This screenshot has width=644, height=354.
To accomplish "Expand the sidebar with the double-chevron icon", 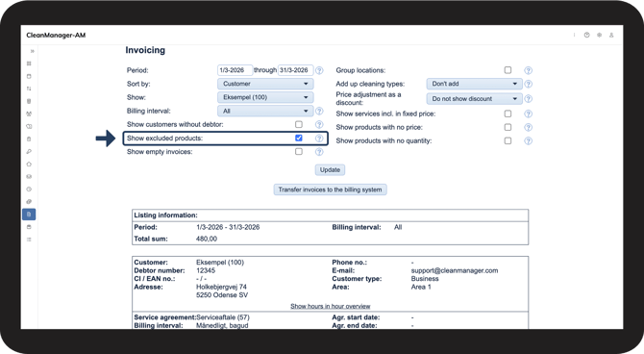I will (32, 51).
